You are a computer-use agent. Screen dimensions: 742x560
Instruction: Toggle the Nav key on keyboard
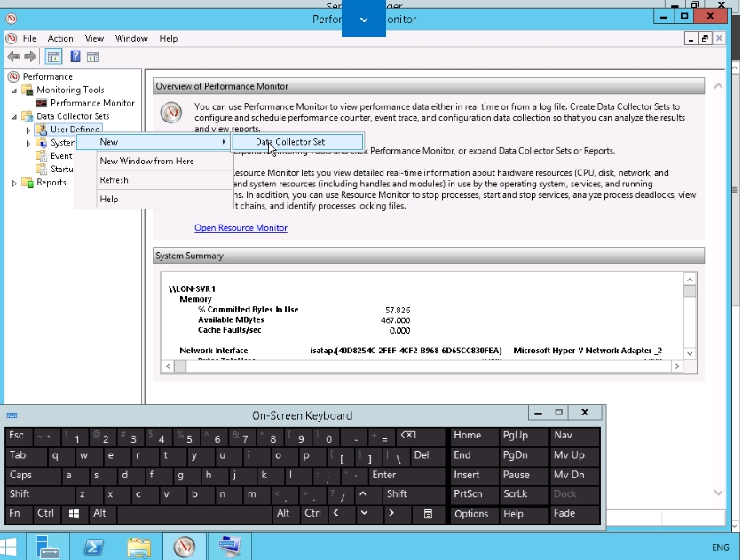[575, 436]
